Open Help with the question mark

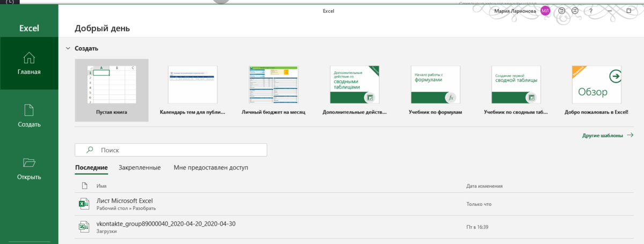[x=590, y=11]
